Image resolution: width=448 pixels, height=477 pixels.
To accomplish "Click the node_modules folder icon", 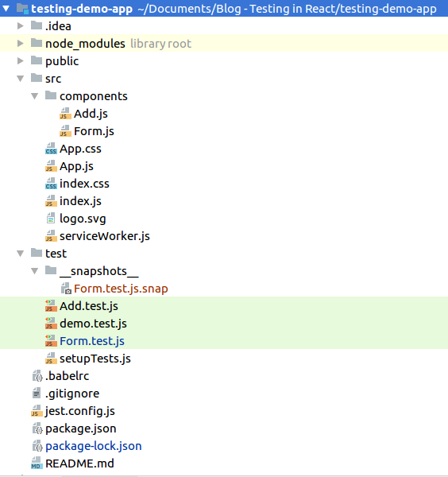I will click(x=37, y=43).
